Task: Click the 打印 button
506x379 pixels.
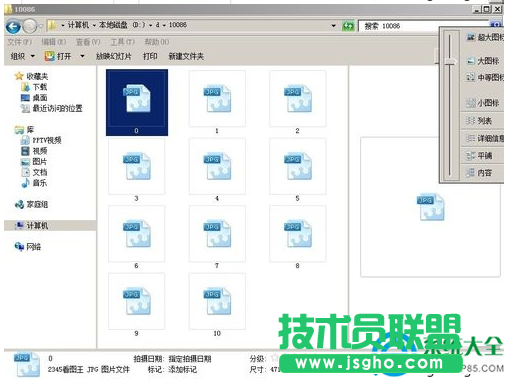Action: (150, 56)
